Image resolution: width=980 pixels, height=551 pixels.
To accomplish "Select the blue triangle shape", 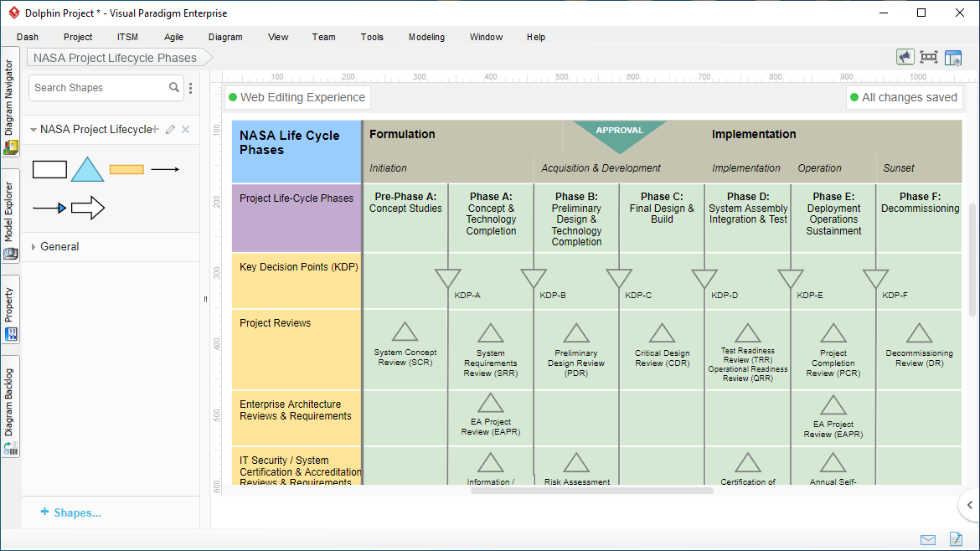I will 87,169.
